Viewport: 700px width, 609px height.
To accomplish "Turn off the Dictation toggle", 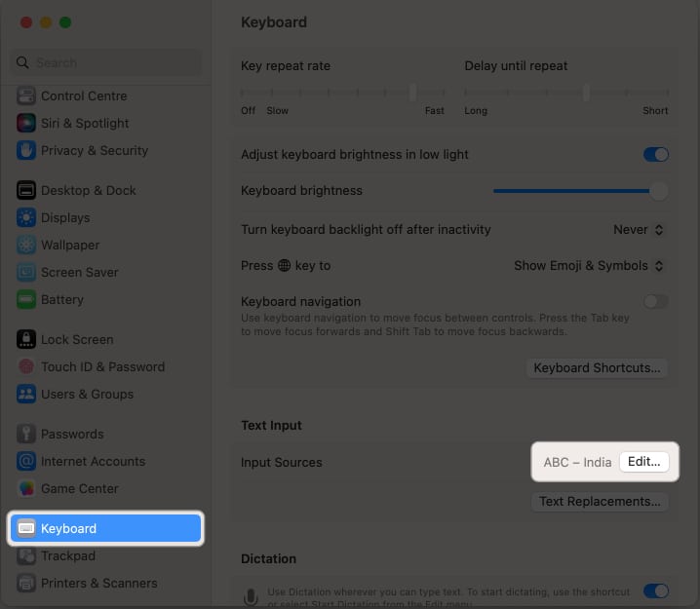I will click(656, 591).
